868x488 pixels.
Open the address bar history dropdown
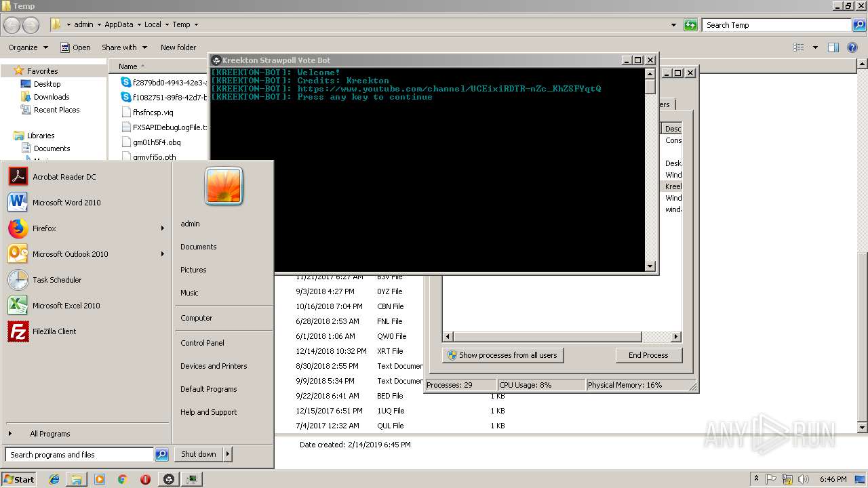click(673, 25)
